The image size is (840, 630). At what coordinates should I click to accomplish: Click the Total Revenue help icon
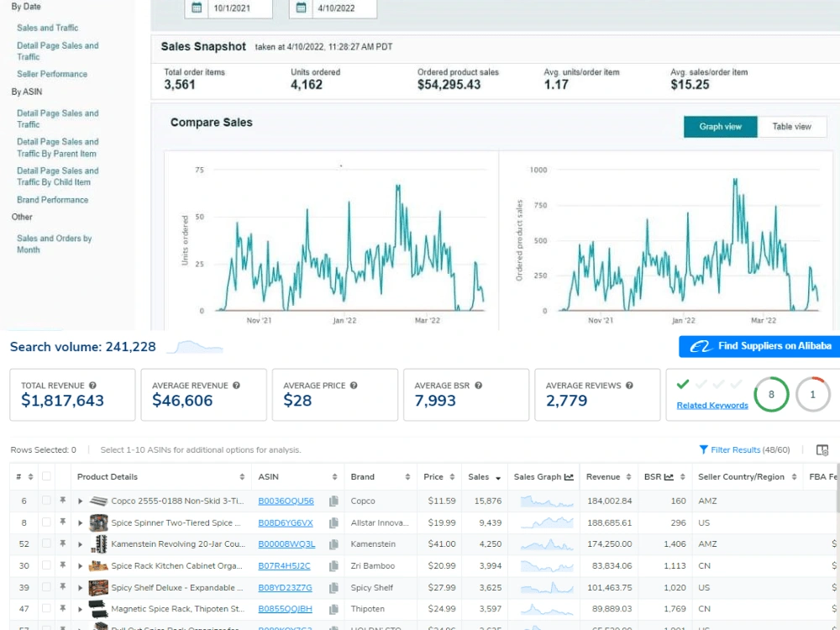coord(92,386)
